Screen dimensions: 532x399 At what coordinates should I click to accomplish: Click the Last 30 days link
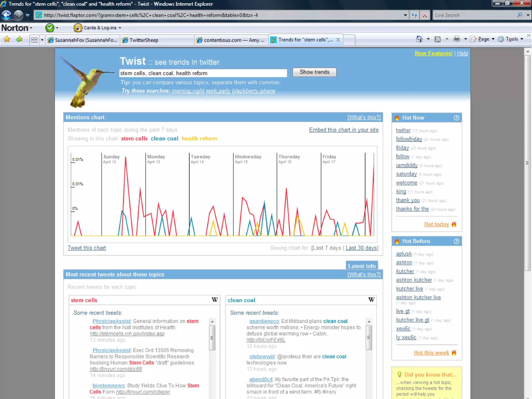[361, 248]
